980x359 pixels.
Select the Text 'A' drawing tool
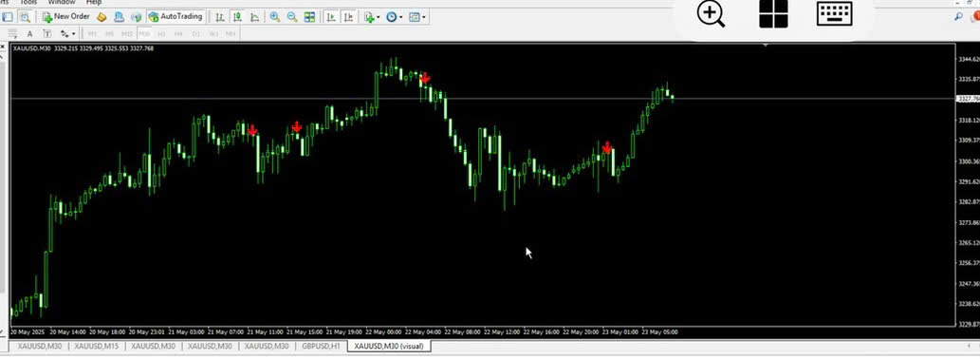29,33
